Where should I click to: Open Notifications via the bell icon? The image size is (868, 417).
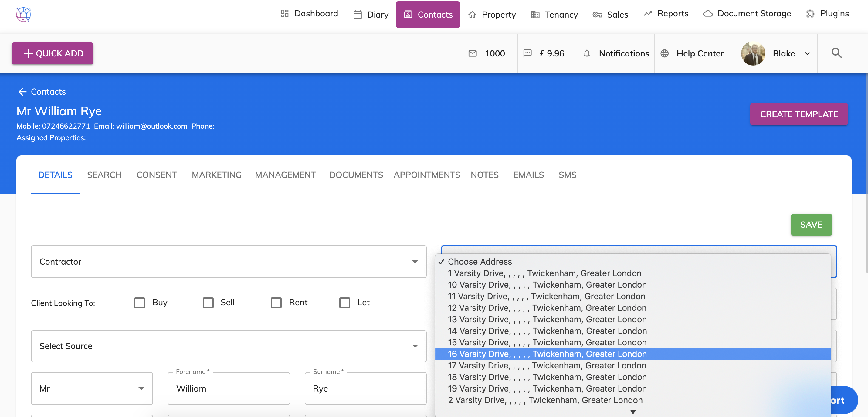click(587, 53)
